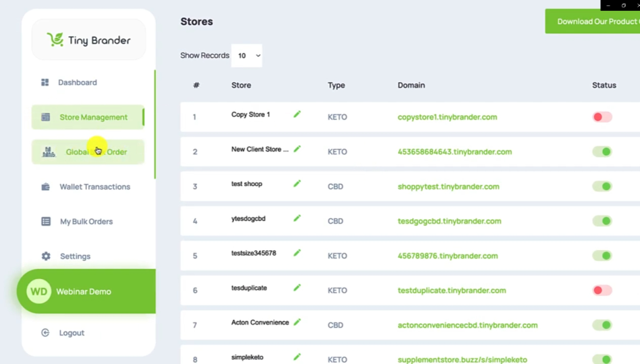Click the Wallet Transactions briefcase icon
The image size is (640, 364).
[x=46, y=187]
